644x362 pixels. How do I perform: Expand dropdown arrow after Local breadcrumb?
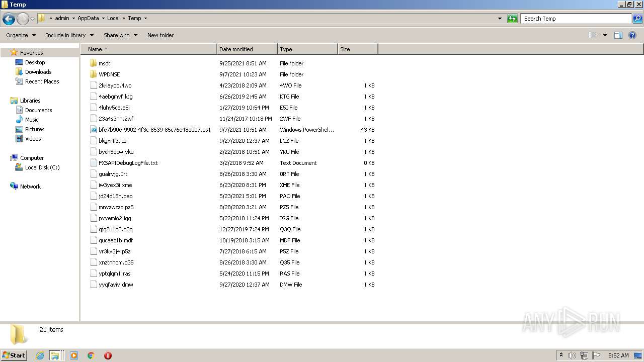coord(124,18)
